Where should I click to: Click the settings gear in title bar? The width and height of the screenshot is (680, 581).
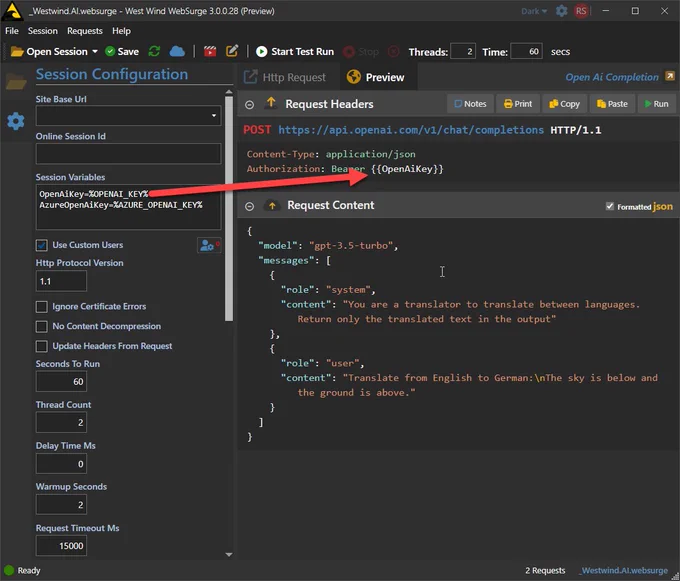pos(562,11)
